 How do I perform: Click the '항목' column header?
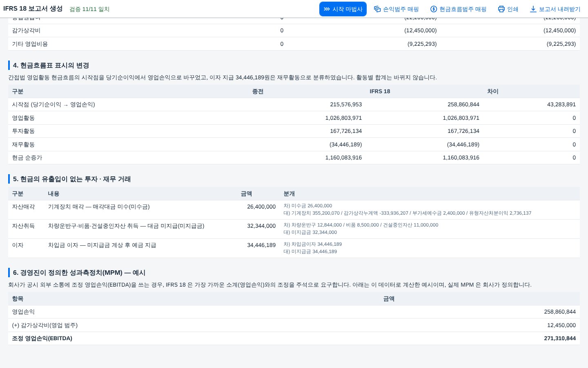18,299
